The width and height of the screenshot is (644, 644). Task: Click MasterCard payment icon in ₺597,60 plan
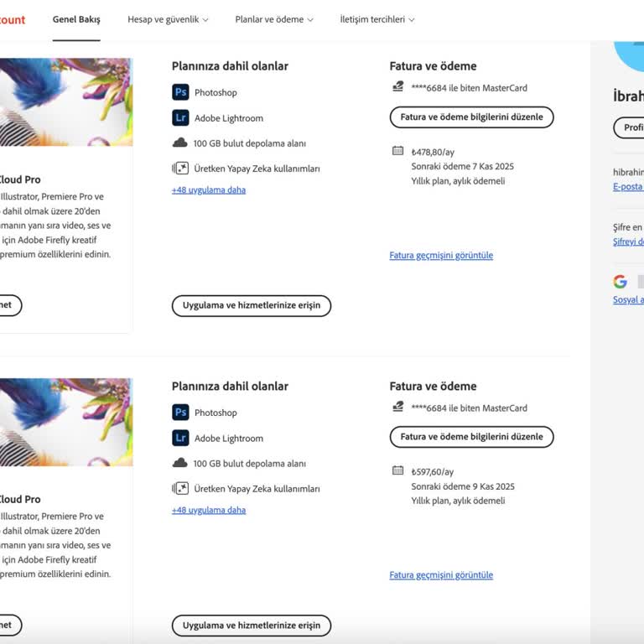398,406
